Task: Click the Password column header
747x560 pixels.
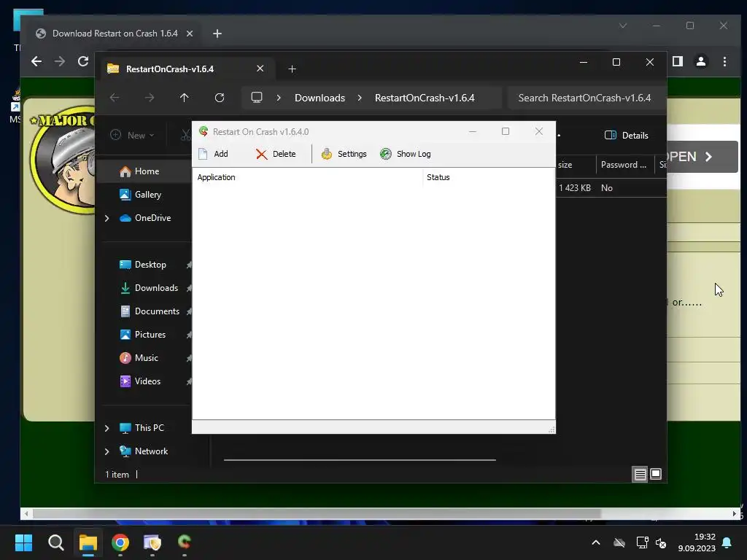Action: 624,165
